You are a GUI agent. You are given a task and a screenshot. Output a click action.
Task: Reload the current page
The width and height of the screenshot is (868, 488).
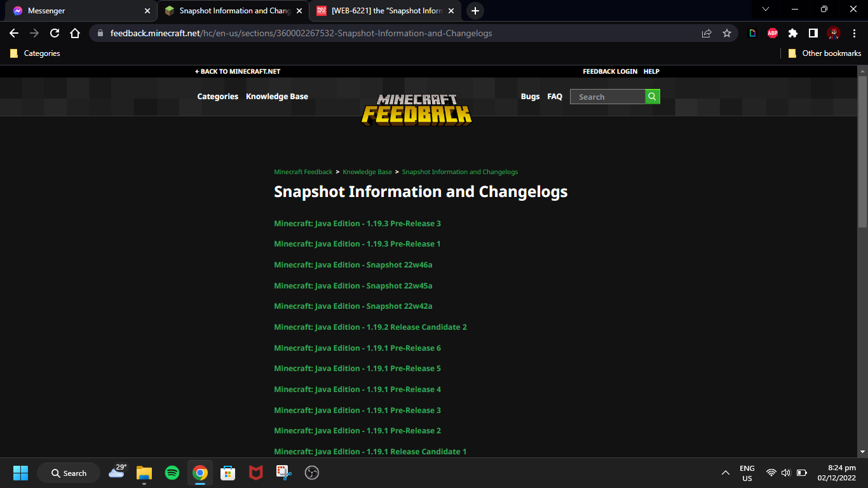[55, 33]
